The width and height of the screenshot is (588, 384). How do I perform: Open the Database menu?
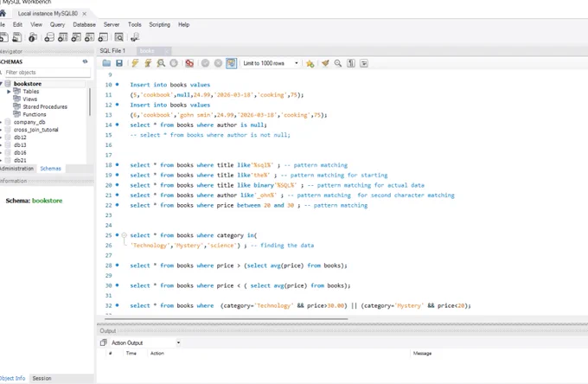click(85, 24)
